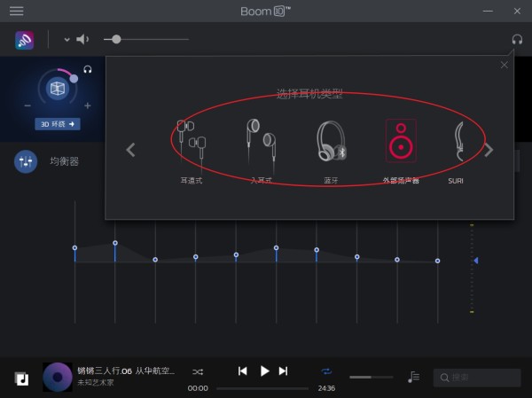Skip to the previous track
The image size is (532, 398).
pos(243,371)
